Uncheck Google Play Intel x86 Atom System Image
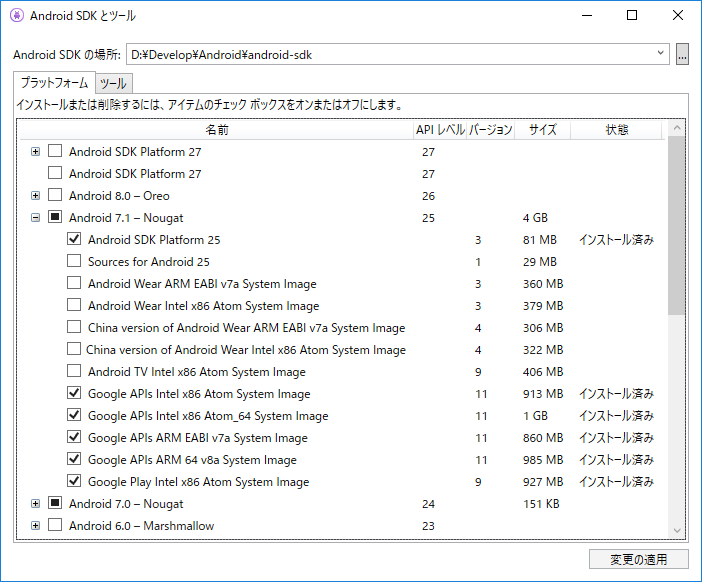Image resolution: width=702 pixels, height=582 pixels. coord(74,480)
